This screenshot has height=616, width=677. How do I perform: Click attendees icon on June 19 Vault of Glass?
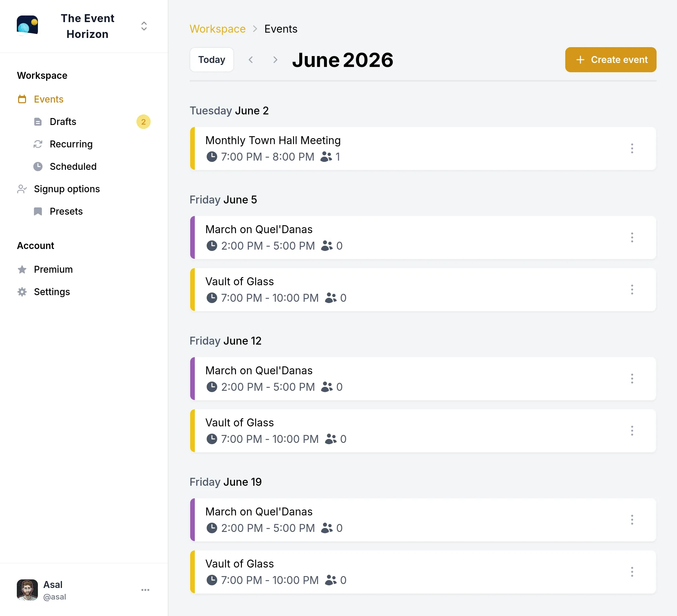coord(331,580)
